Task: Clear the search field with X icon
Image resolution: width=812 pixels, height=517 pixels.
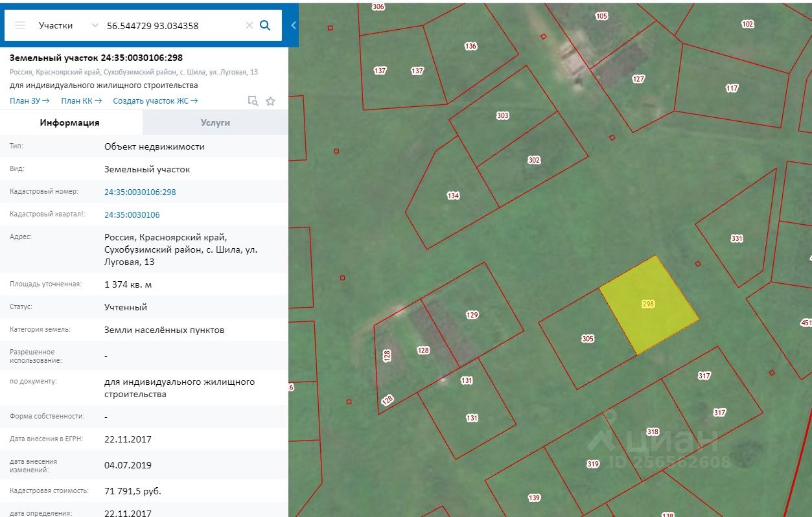Action: (x=249, y=25)
